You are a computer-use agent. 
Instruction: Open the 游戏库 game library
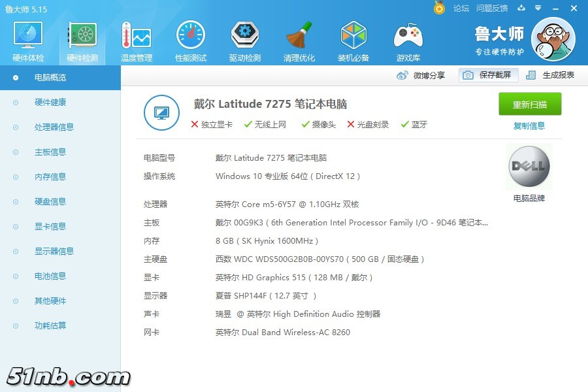408,39
